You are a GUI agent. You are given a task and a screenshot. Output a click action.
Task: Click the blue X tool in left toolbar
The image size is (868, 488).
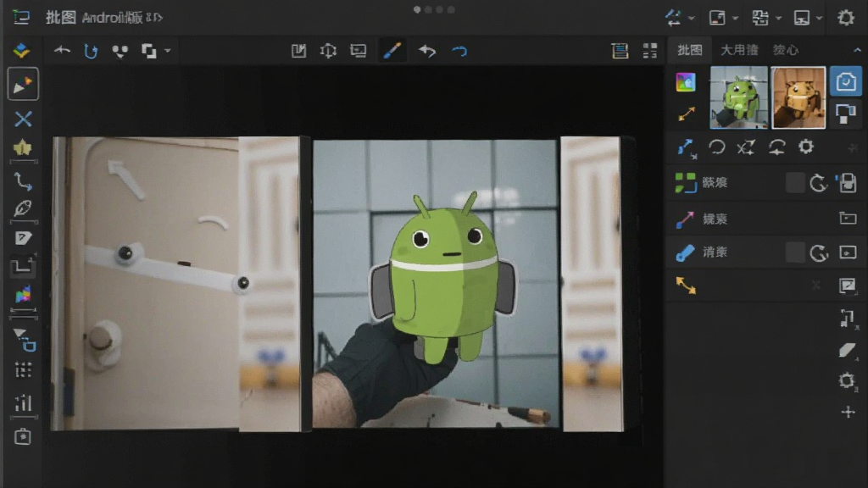pos(23,119)
